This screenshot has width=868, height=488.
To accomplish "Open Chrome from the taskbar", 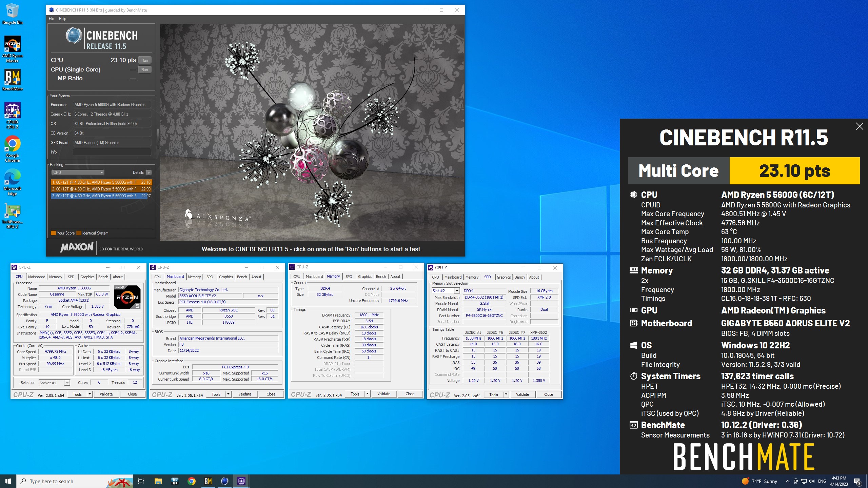I will 192,481.
